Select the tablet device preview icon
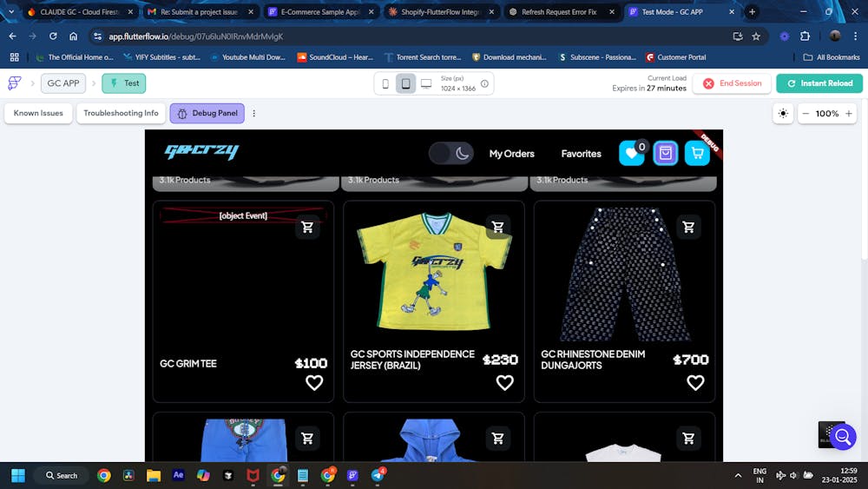Image resolution: width=868 pixels, height=489 pixels. pyautogui.click(x=405, y=83)
